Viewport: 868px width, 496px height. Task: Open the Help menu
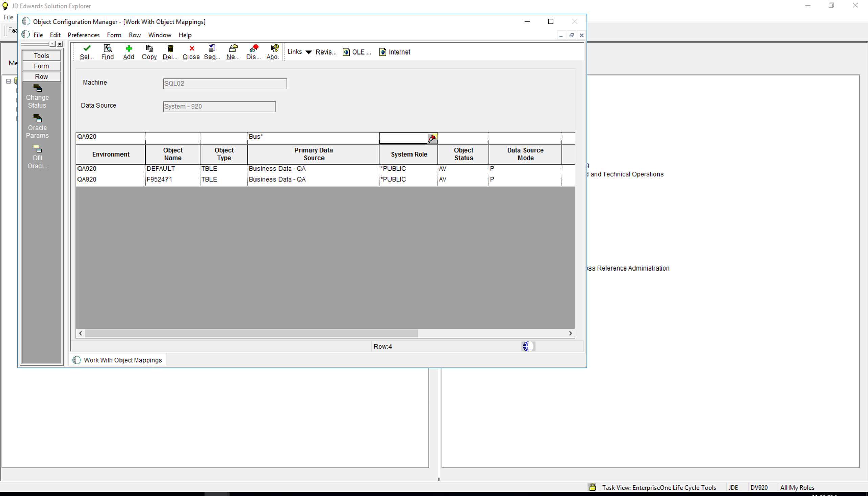click(185, 35)
